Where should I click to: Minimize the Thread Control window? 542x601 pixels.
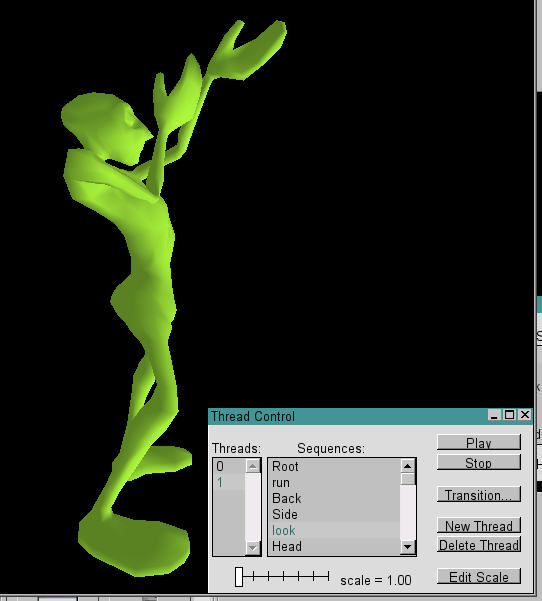[x=494, y=415]
